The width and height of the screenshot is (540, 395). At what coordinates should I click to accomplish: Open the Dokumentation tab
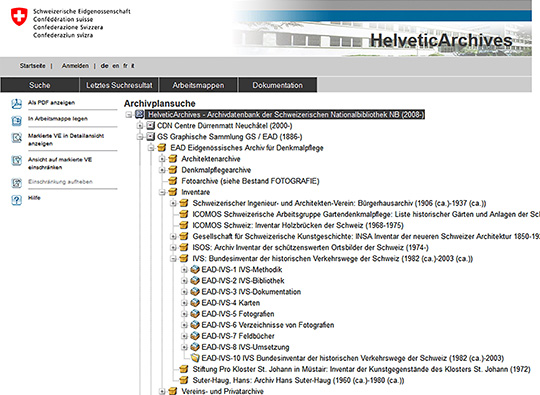[278, 85]
